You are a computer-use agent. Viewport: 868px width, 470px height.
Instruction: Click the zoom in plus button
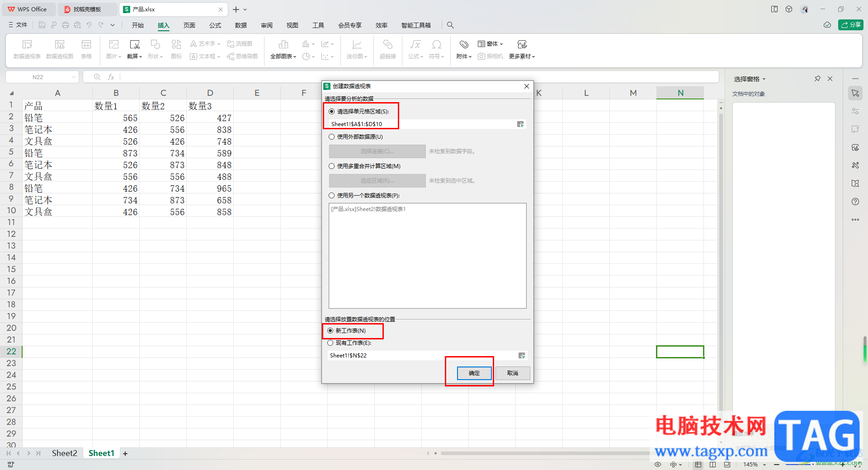point(843,465)
